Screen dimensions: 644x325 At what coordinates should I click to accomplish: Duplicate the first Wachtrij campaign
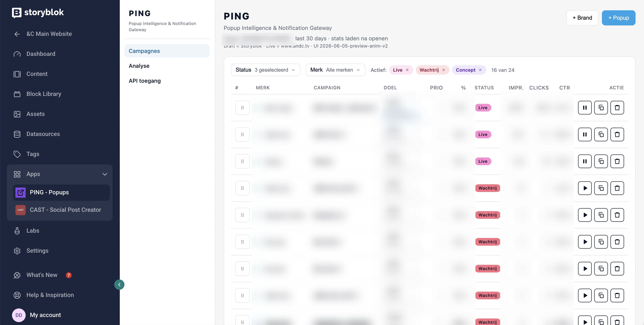pos(601,188)
